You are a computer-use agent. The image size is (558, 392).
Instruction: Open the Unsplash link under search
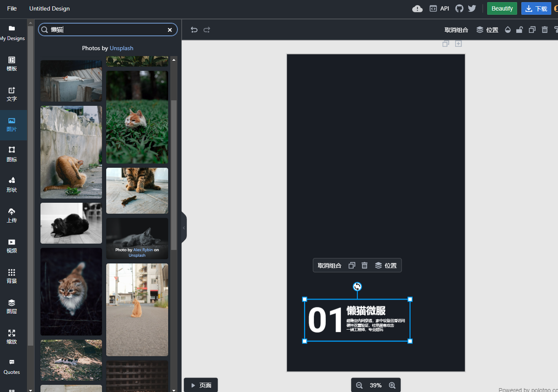click(x=121, y=48)
